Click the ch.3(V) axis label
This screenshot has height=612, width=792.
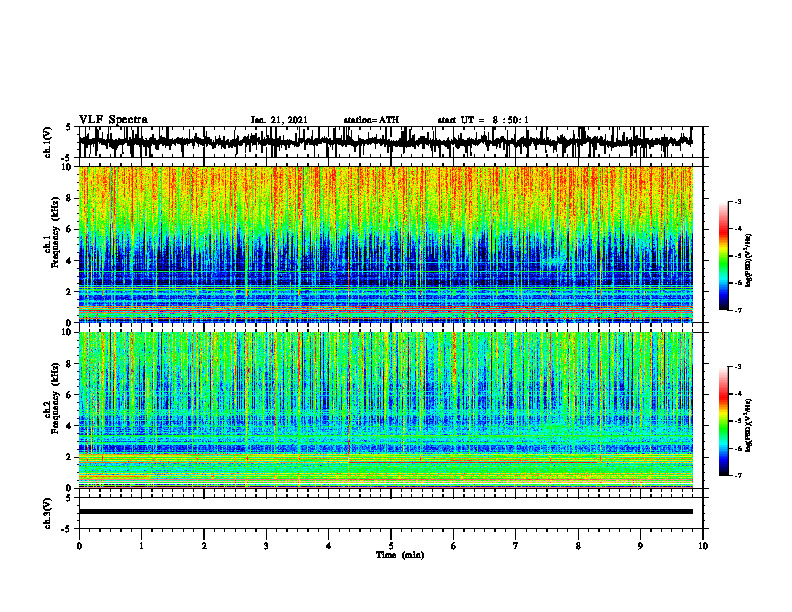48,513
